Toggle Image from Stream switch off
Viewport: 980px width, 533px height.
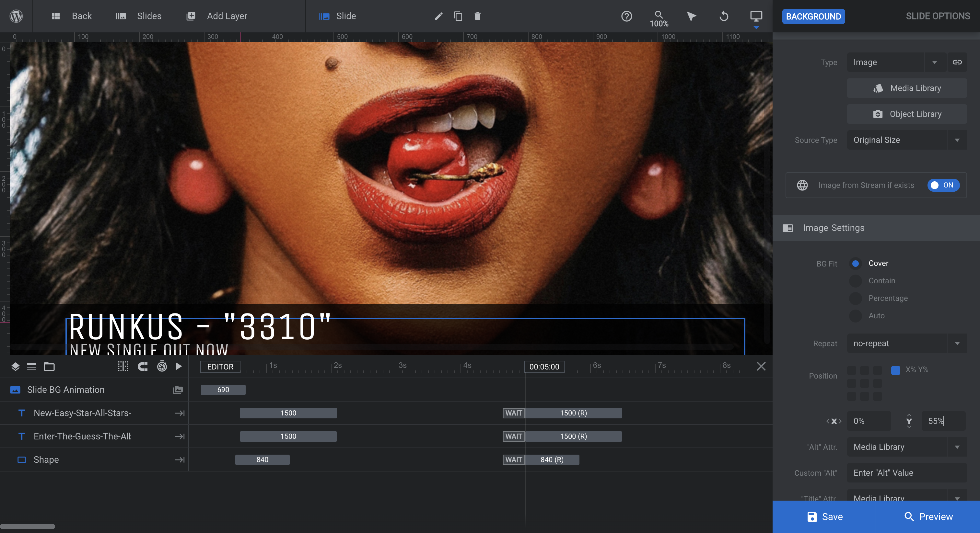[x=943, y=185]
